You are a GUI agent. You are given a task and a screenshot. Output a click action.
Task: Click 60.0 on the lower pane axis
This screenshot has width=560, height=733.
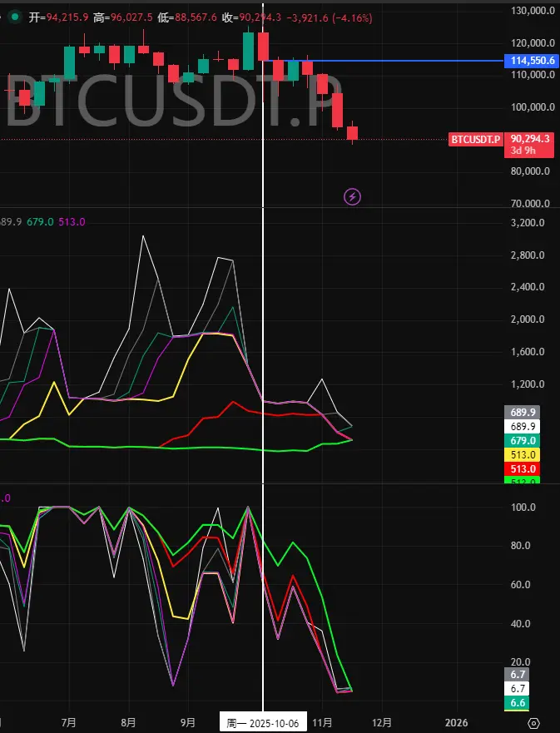[521, 585]
